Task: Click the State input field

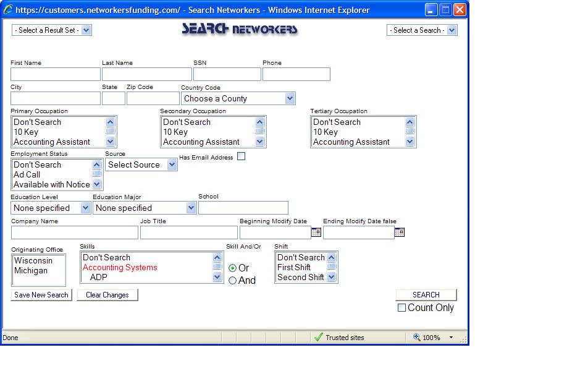Action: (x=114, y=98)
